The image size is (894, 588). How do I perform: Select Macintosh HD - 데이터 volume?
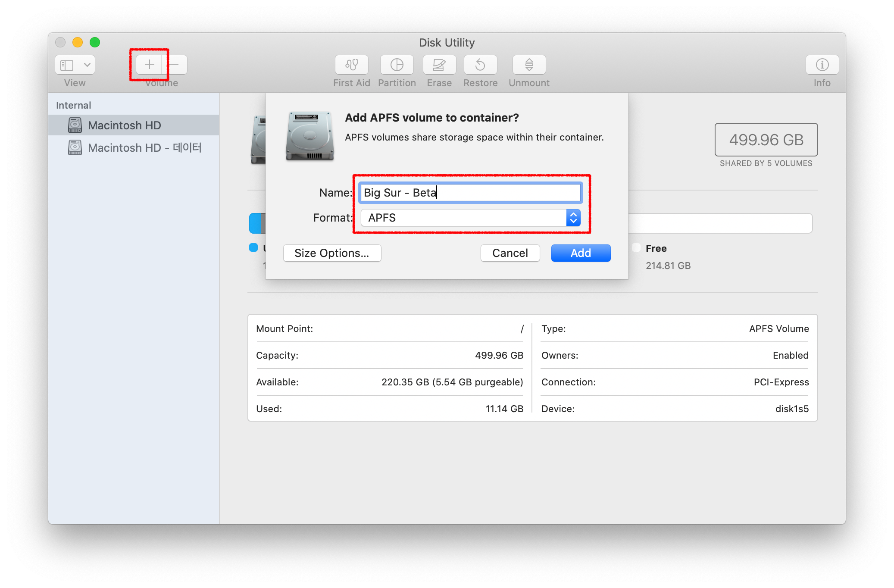144,148
